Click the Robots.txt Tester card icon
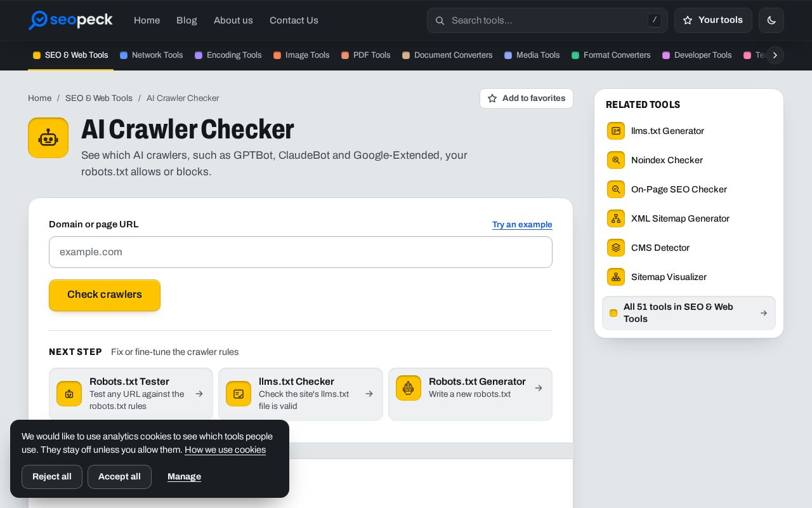The width and height of the screenshot is (812, 508). click(69, 394)
